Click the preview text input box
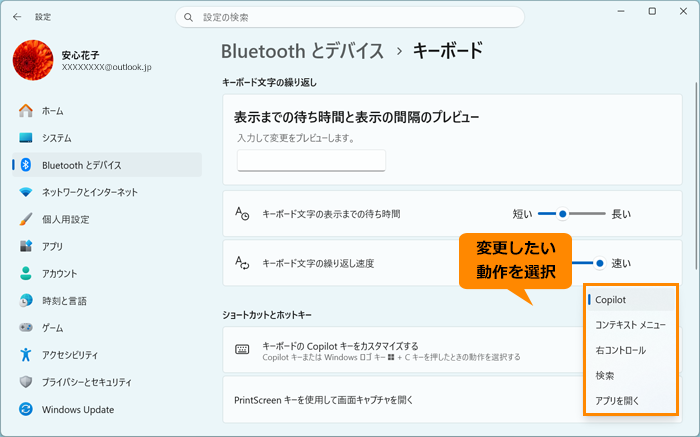The height and width of the screenshot is (437, 700). click(312, 161)
